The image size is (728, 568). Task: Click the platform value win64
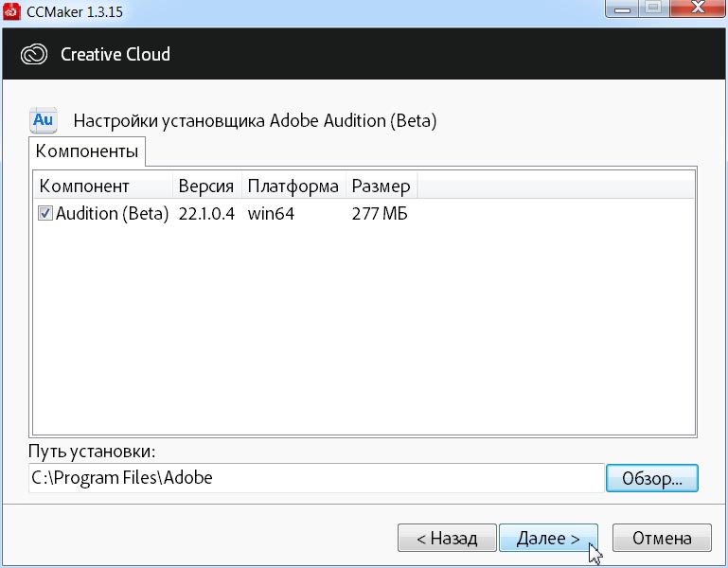[x=271, y=214]
